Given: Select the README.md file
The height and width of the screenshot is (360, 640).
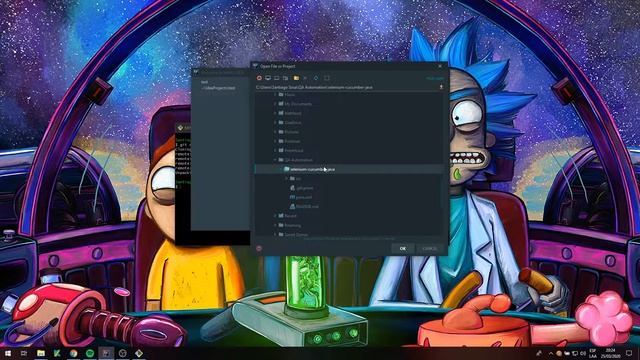Looking at the screenshot, I should (307, 207).
